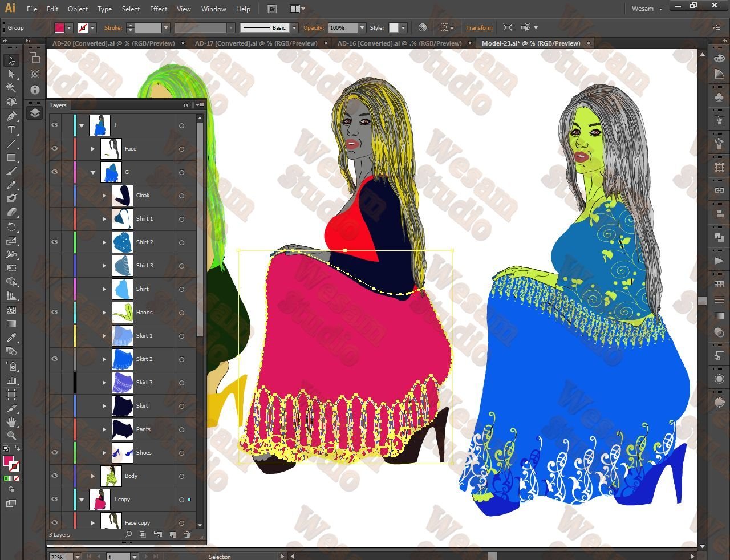Screen dimensions: 730x560
Task: Open the Object menu
Action: click(x=78, y=9)
